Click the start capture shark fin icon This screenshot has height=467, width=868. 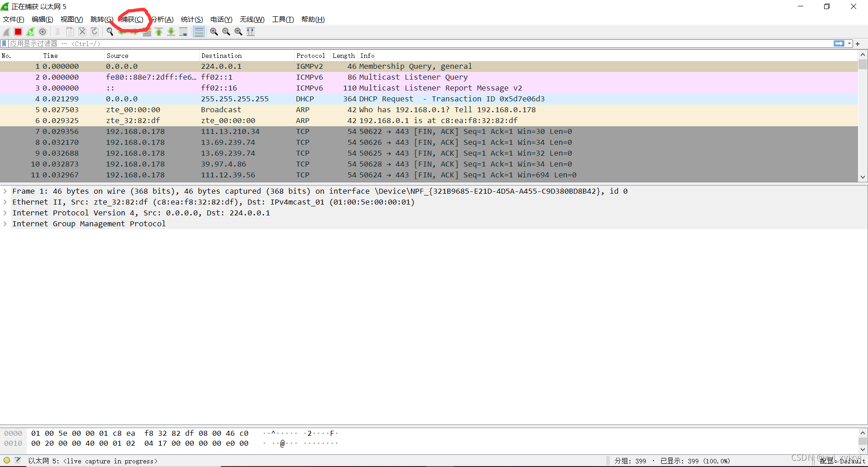click(x=6, y=32)
